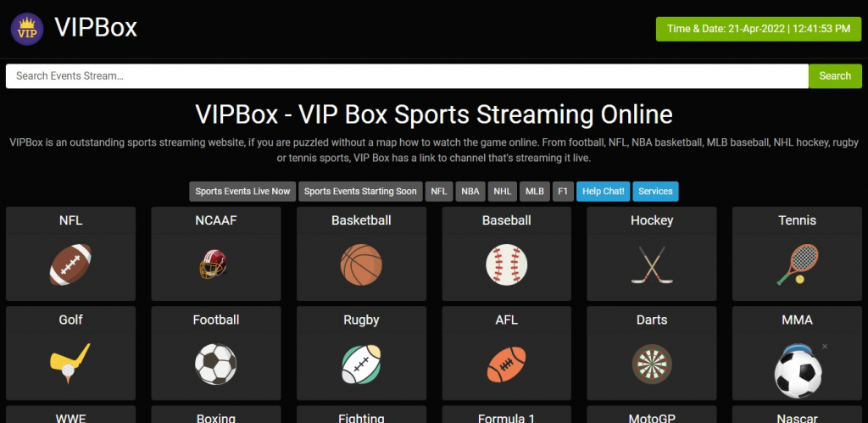Open the blue Services button
Screen dimensions: 868x423
click(655, 192)
